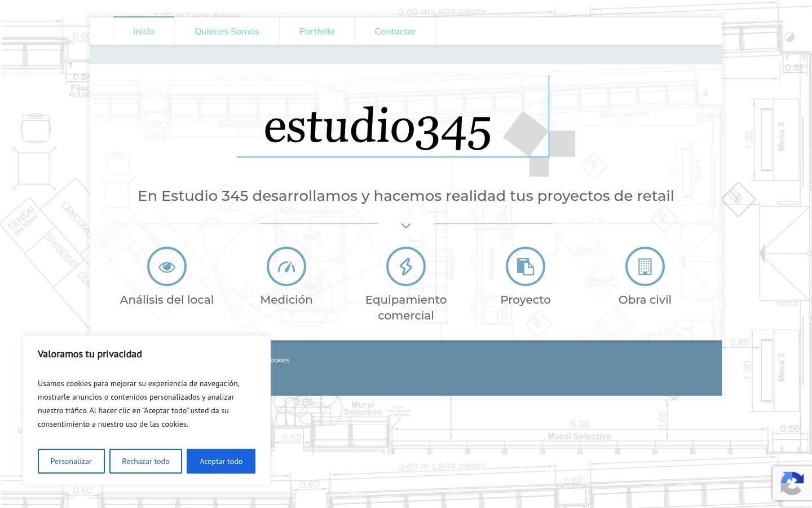Click the eye icon for Análisis del local
Viewport: 812px width, 508px height.
167,266
